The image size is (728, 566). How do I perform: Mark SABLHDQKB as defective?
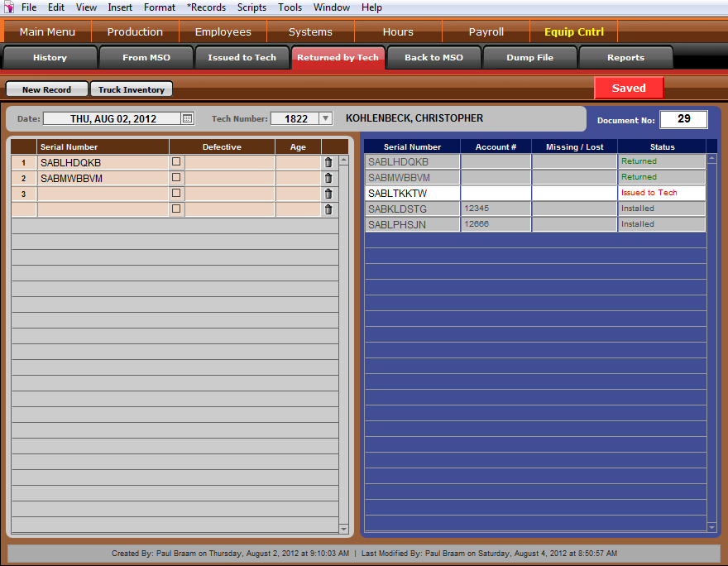[x=176, y=162]
